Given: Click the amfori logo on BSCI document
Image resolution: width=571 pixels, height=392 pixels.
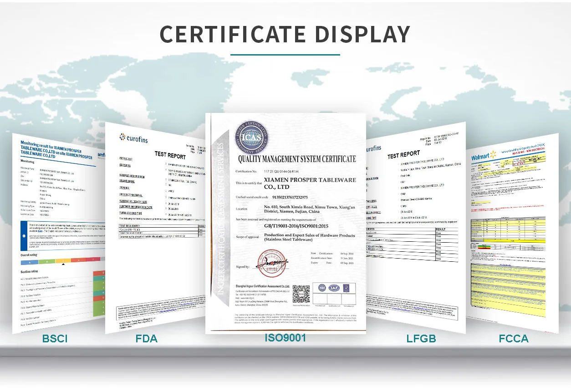Looking at the screenshot, I should (101, 155).
